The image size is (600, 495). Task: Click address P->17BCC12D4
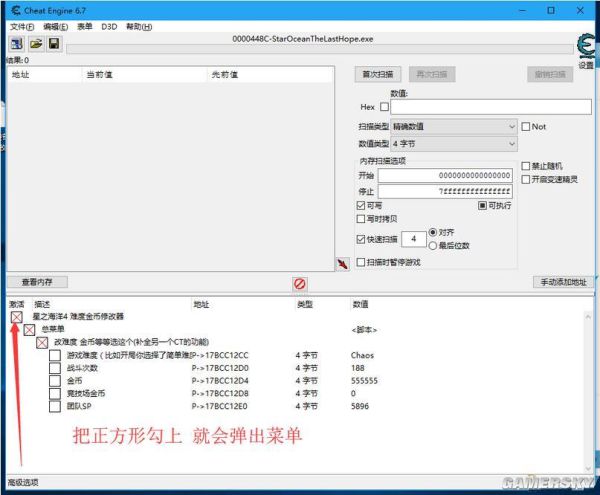[220, 381]
